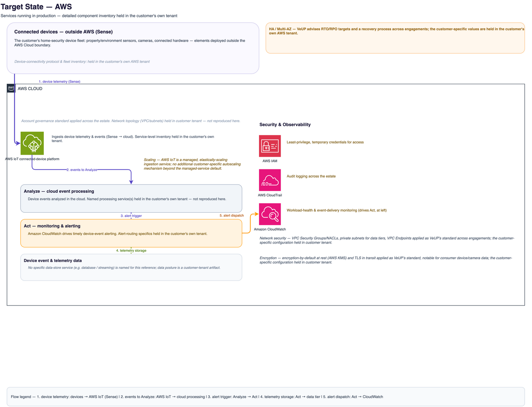Click the '1. device telemetry (Sense)' flow label

[x=60, y=82]
